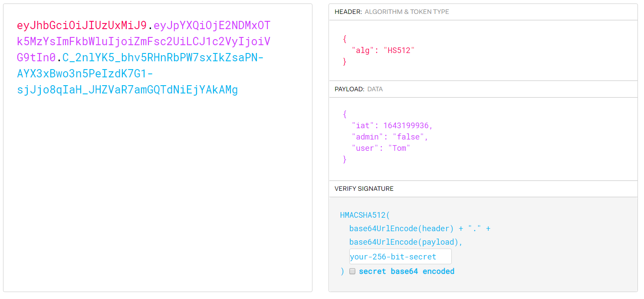Image resolution: width=644 pixels, height=299 pixels.
Task: Click the your-256-bit-secret input field
Action: pos(400,256)
